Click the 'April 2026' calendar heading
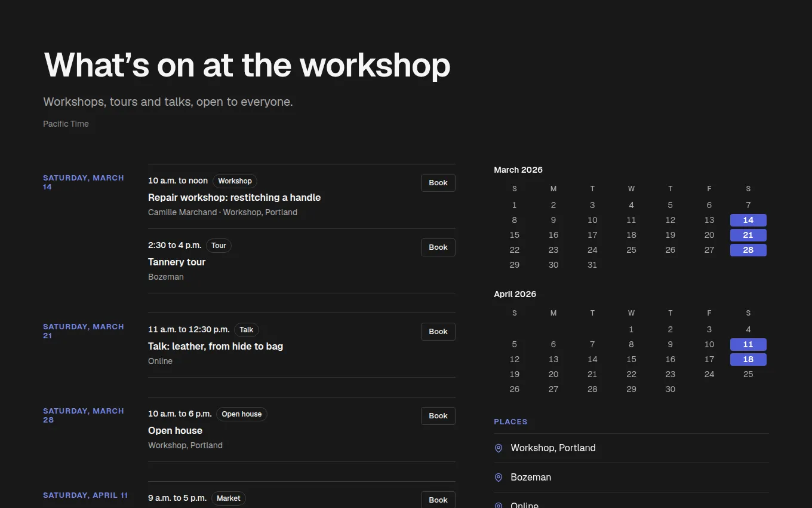This screenshot has height=508, width=812. (515, 294)
